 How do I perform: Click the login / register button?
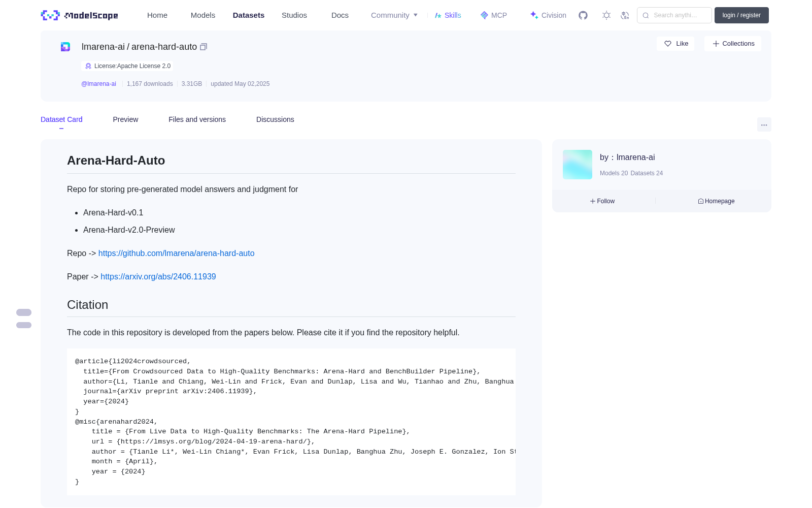coord(741,15)
